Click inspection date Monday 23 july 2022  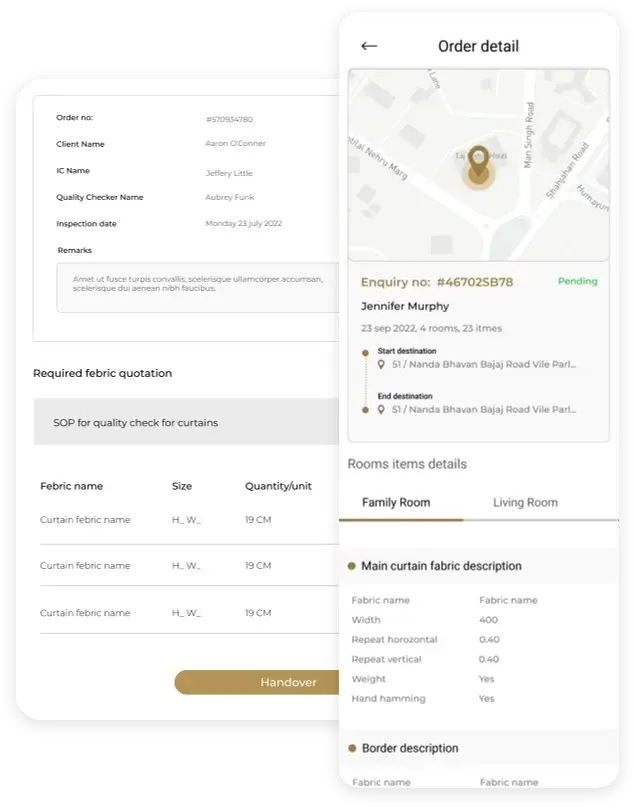coord(243,223)
